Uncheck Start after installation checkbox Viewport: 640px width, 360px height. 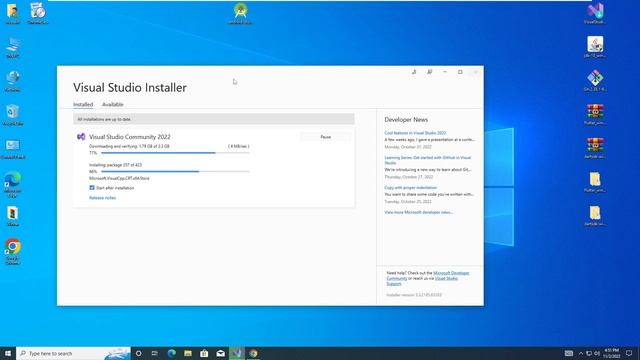click(x=92, y=188)
